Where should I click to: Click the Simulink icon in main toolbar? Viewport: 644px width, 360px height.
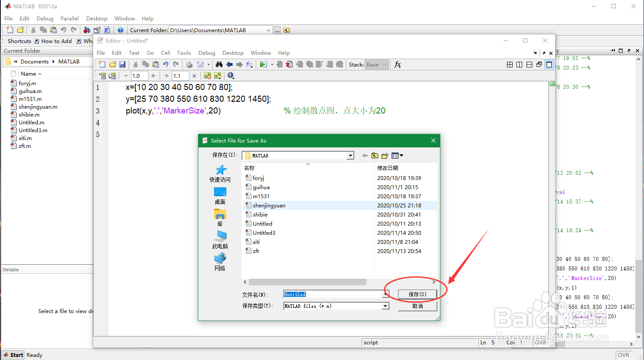point(87,30)
